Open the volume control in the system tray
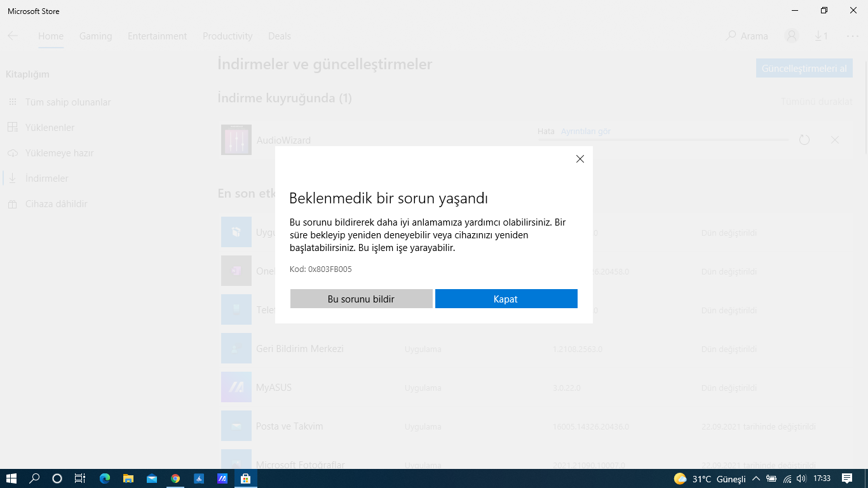The height and width of the screenshot is (488, 868). point(801,478)
